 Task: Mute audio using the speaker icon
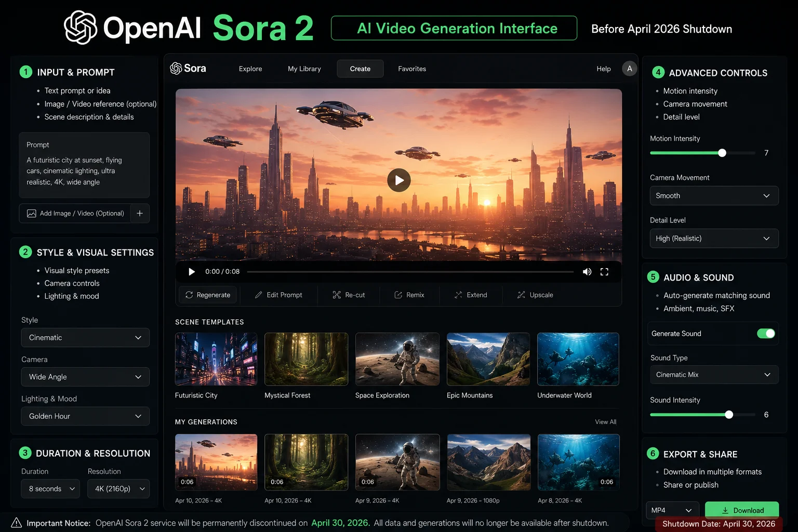[587, 272]
